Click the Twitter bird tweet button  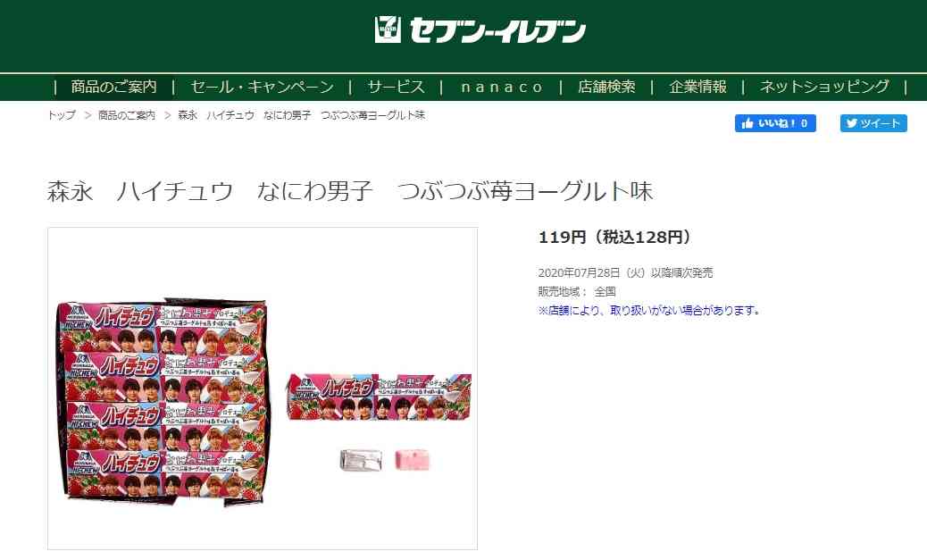(x=873, y=123)
